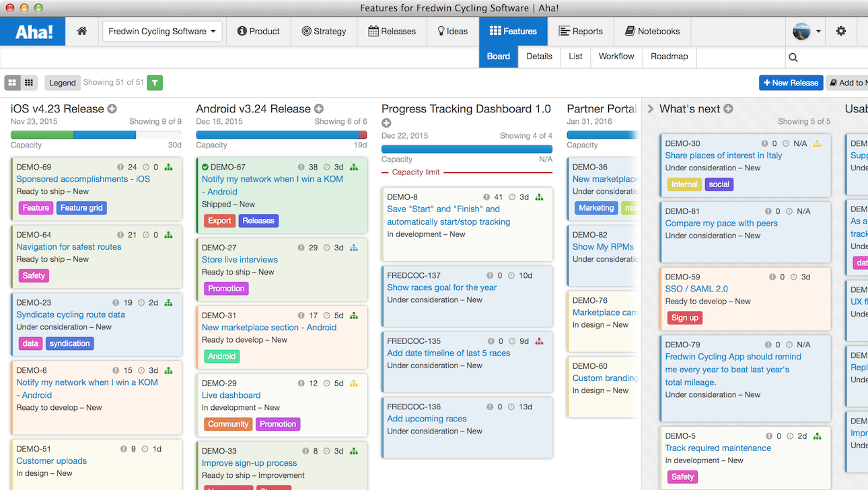This screenshot has height=490, width=868.
Task: Open Compare my pace with peers link
Action: click(x=721, y=223)
